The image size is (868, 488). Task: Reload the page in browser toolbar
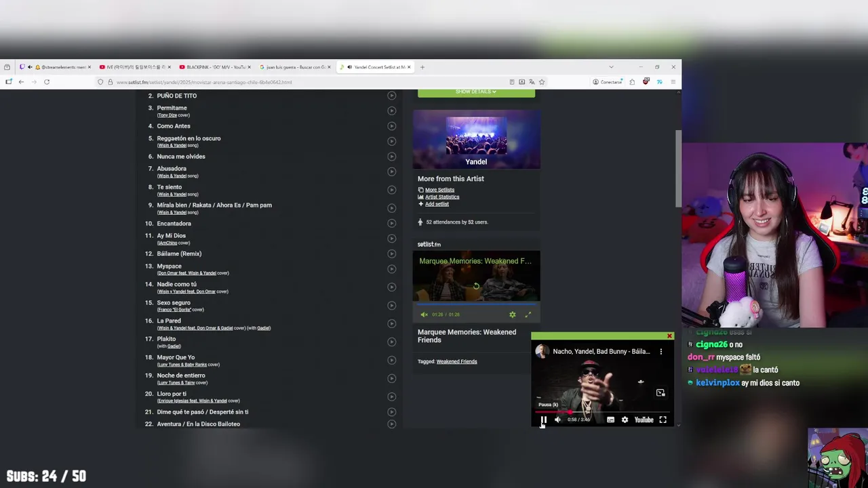pyautogui.click(x=47, y=82)
